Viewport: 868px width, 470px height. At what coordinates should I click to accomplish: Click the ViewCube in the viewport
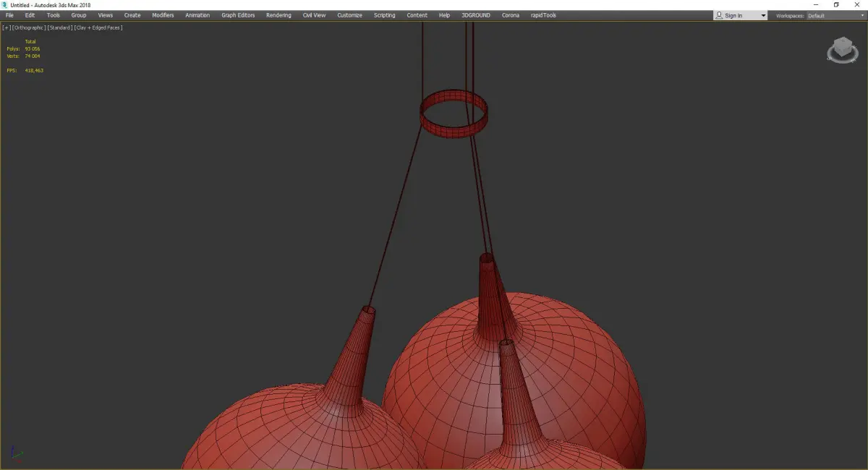click(841, 51)
